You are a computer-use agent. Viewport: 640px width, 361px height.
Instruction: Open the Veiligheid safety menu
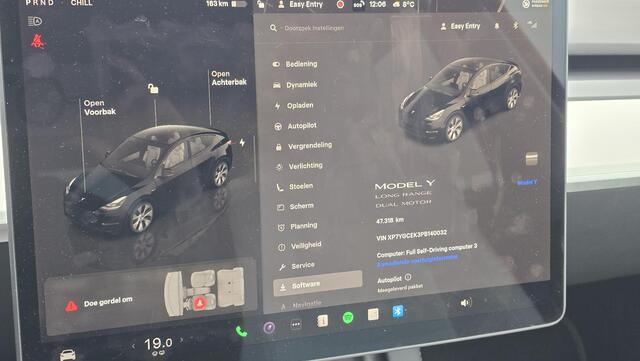tap(300, 245)
